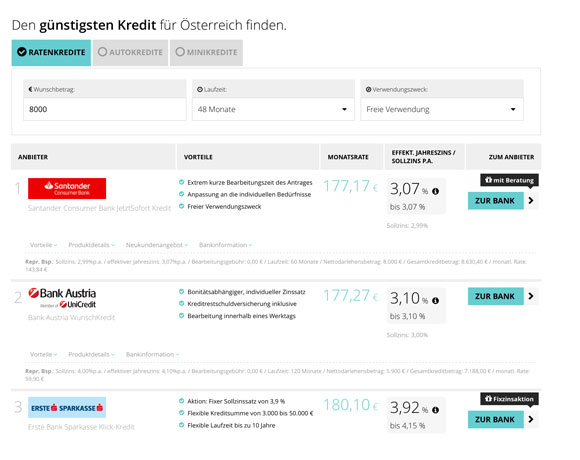
Task: Expand Bankinformation under Santander offer
Action: (225, 245)
